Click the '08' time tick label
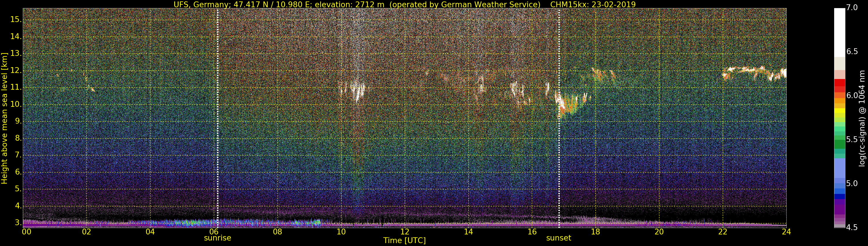 pyautogui.click(x=277, y=232)
